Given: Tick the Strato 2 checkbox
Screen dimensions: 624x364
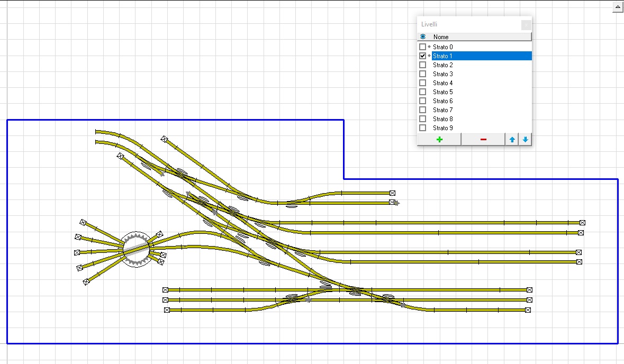Looking at the screenshot, I should [x=422, y=65].
